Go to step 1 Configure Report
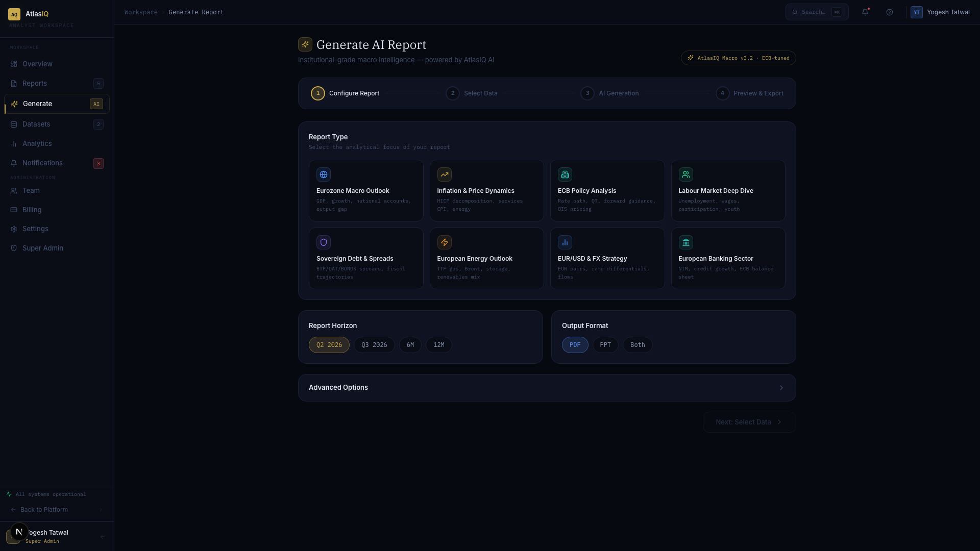This screenshot has height=551, width=980. pyautogui.click(x=345, y=93)
